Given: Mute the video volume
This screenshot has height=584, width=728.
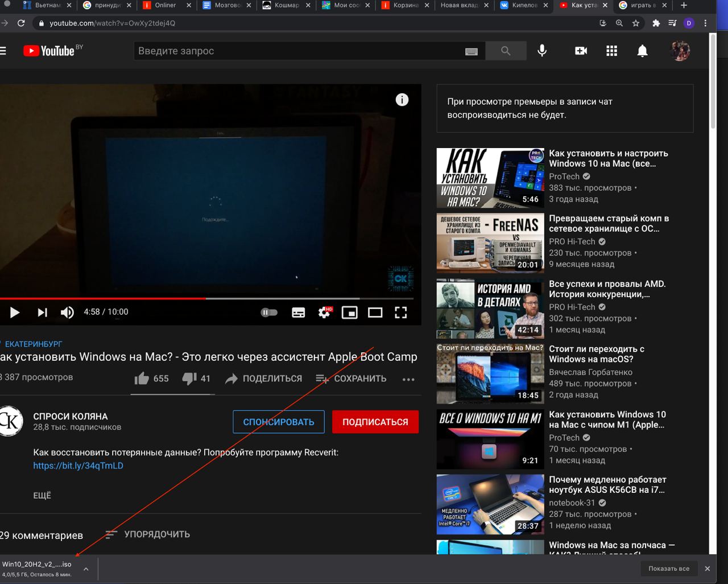Looking at the screenshot, I should [67, 312].
